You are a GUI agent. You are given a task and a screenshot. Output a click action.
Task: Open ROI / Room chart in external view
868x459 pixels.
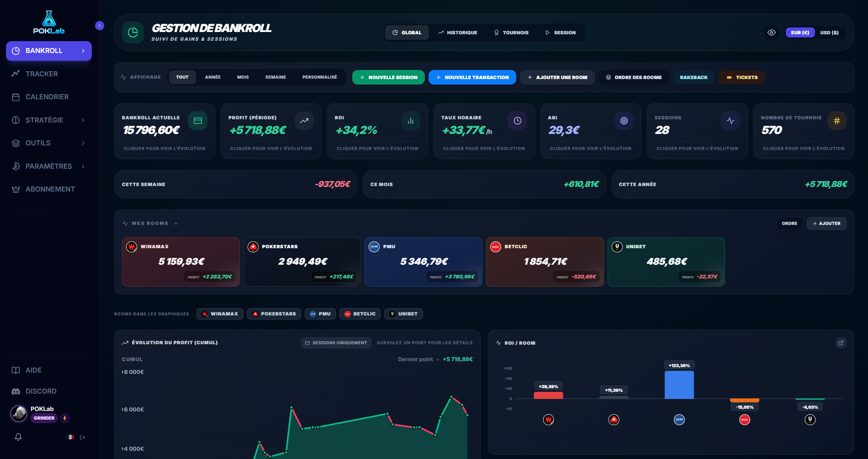(841, 343)
